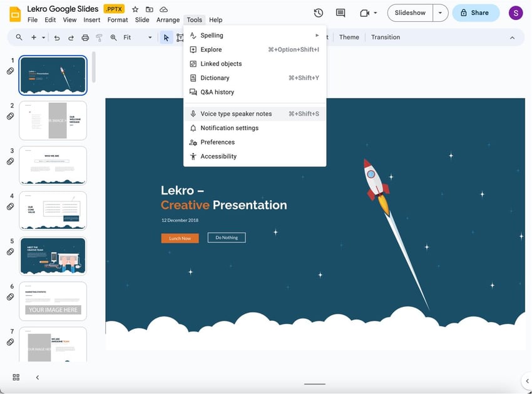The height and width of the screenshot is (394, 532).
Task: Open Preferences from the Tools menu
Action: pyautogui.click(x=217, y=142)
